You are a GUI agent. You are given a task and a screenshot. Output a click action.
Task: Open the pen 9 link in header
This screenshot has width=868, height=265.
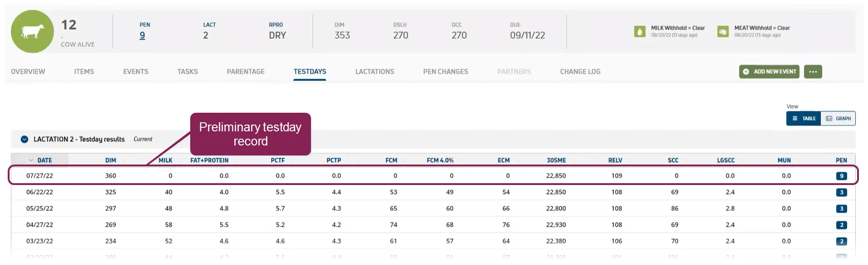[x=143, y=35]
